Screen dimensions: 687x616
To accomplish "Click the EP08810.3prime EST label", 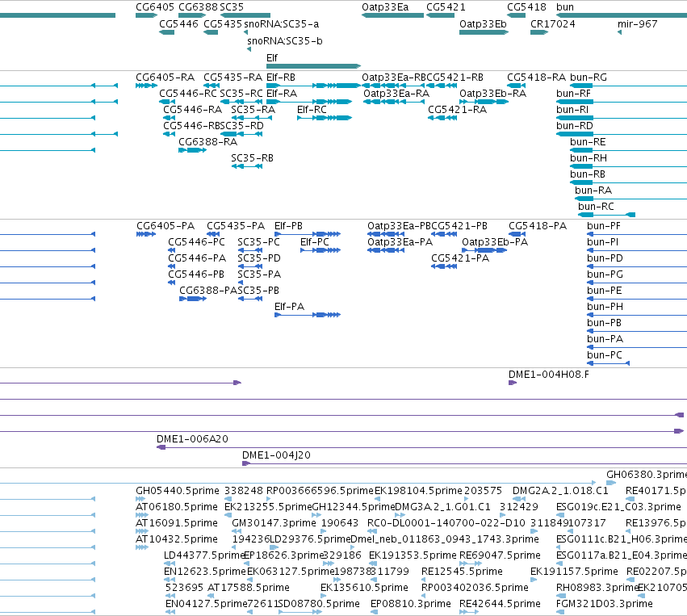I will pyautogui.click(x=411, y=604).
